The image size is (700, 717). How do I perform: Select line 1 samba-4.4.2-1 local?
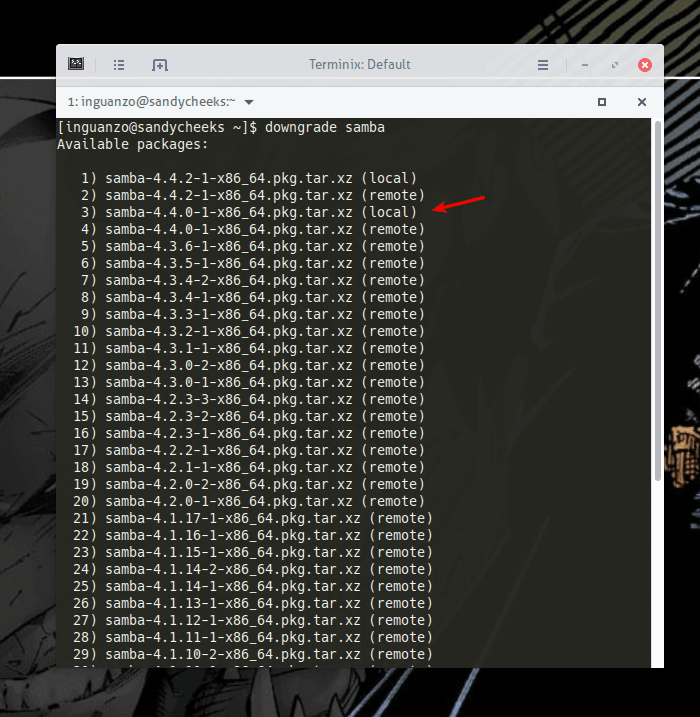point(249,178)
